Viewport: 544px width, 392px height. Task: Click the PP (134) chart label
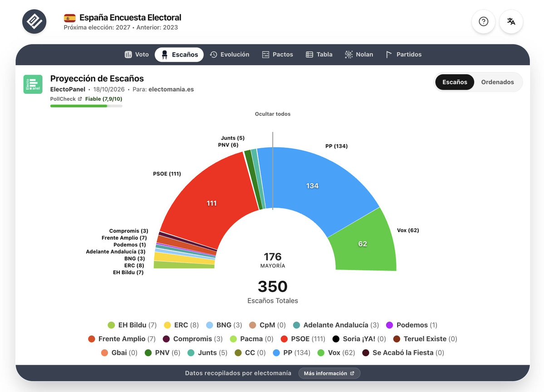click(x=337, y=146)
